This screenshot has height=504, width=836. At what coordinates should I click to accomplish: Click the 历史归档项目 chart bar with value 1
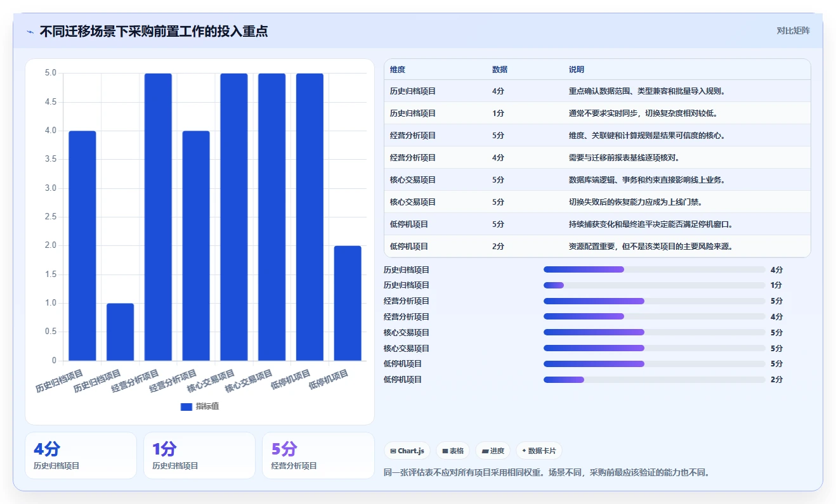pyautogui.click(x=121, y=332)
